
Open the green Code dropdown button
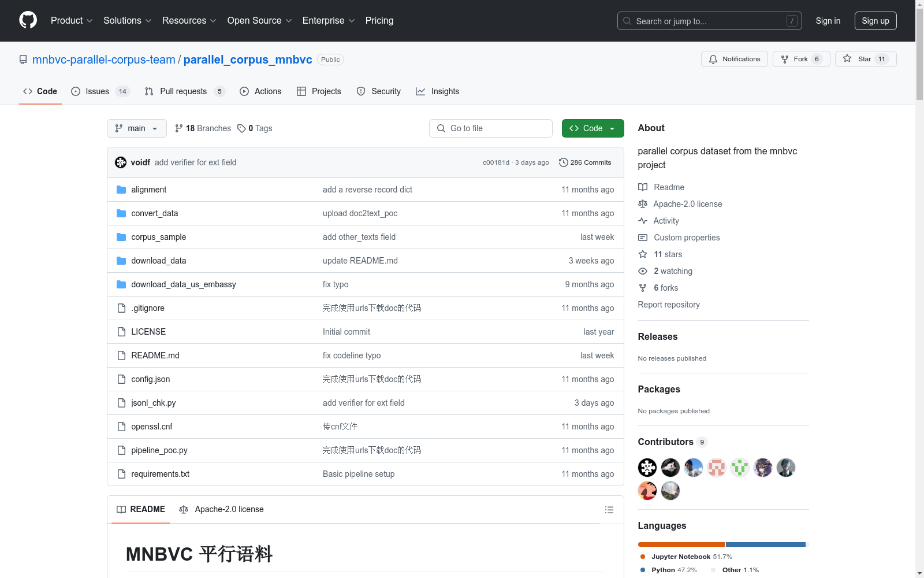pyautogui.click(x=593, y=128)
